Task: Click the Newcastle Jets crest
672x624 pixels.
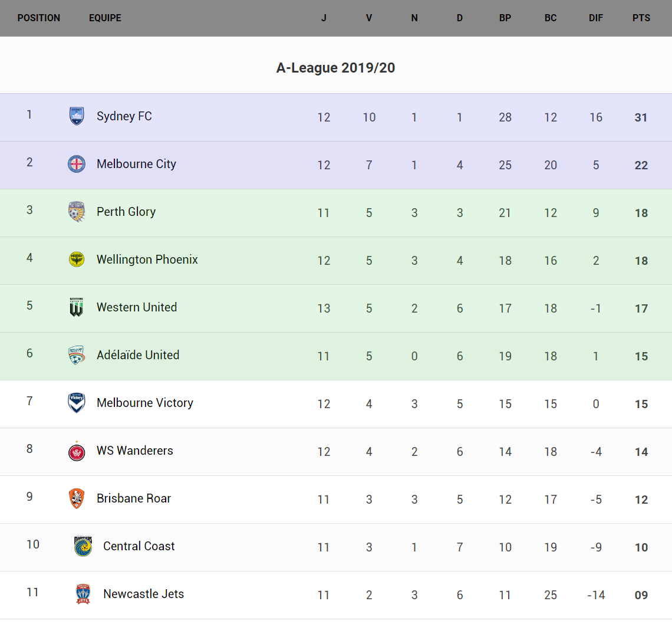Action: coord(83,594)
